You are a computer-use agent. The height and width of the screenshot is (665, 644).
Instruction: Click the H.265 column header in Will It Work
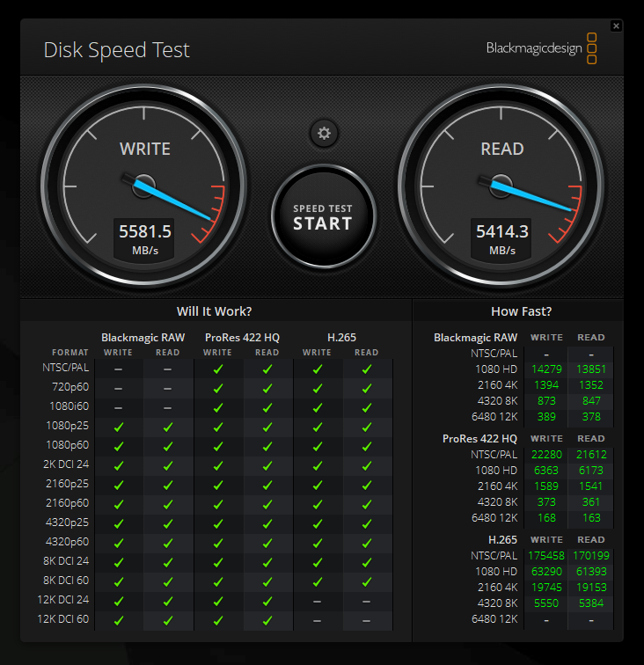(x=341, y=337)
